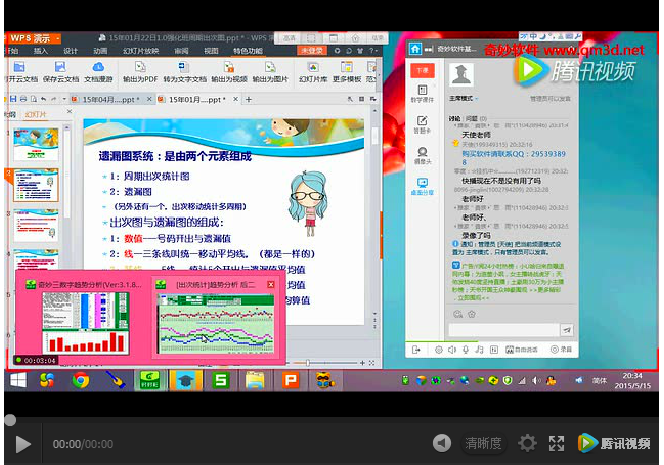Toggle the video player volume speaker

(441, 443)
